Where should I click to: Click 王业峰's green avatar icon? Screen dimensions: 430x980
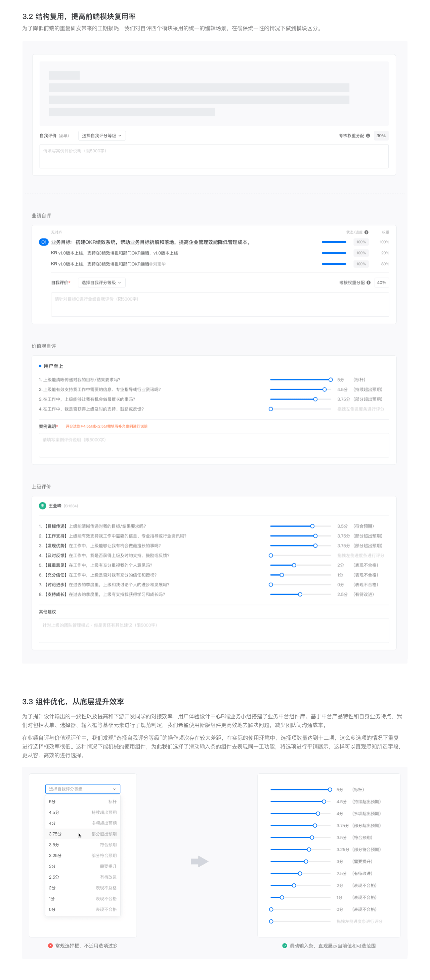43,506
